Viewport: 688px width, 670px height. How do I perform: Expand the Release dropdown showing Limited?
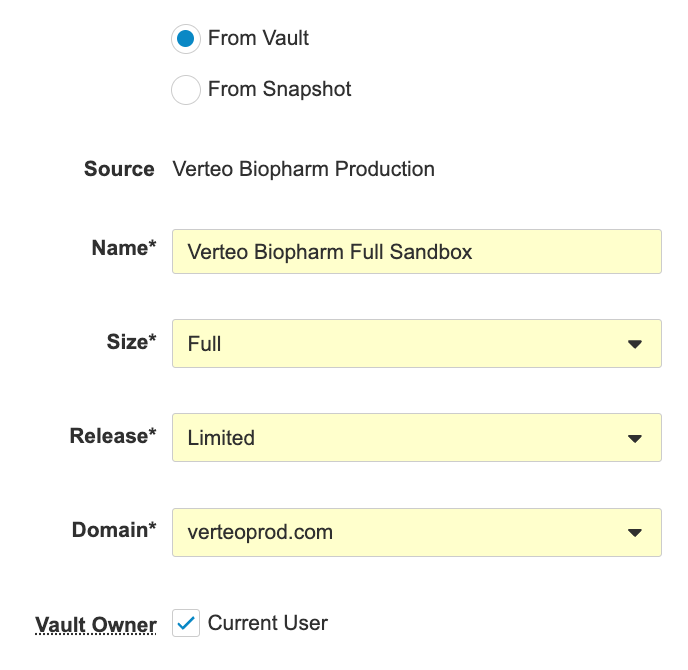tap(400, 438)
